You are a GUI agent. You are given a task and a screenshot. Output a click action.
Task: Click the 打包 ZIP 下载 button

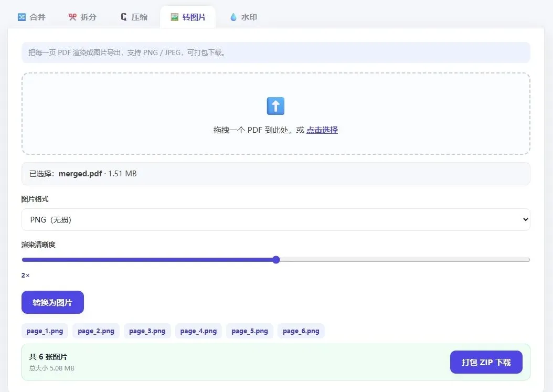pos(486,362)
